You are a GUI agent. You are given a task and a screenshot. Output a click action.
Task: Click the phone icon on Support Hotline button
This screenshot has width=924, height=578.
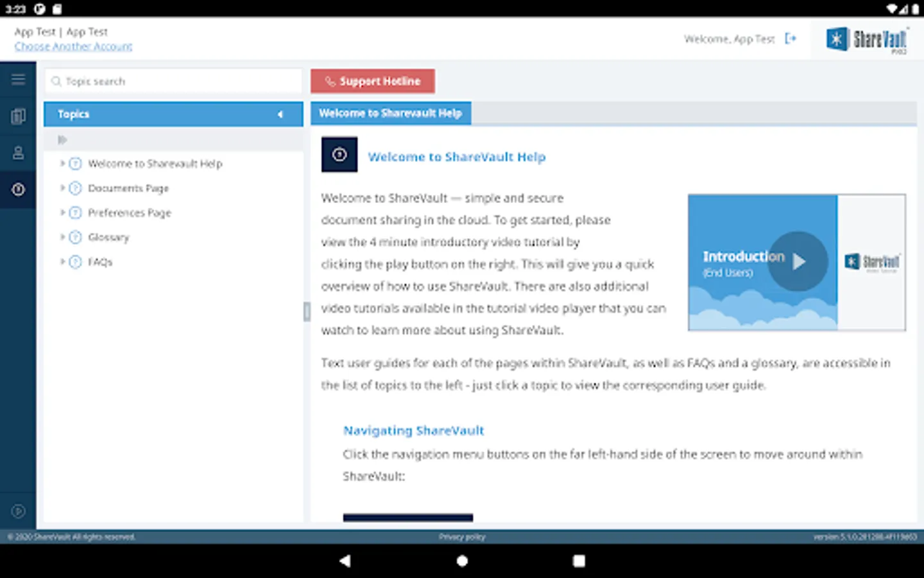[x=330, y=82]
